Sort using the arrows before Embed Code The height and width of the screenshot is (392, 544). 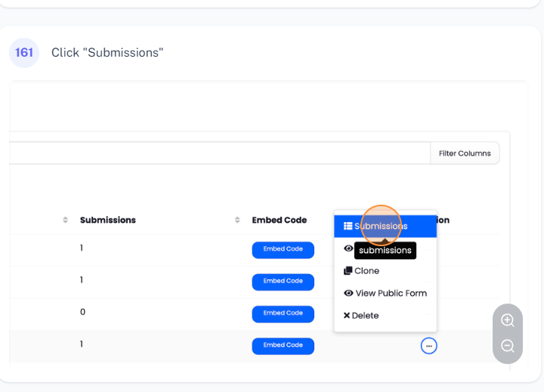point(237,220)
